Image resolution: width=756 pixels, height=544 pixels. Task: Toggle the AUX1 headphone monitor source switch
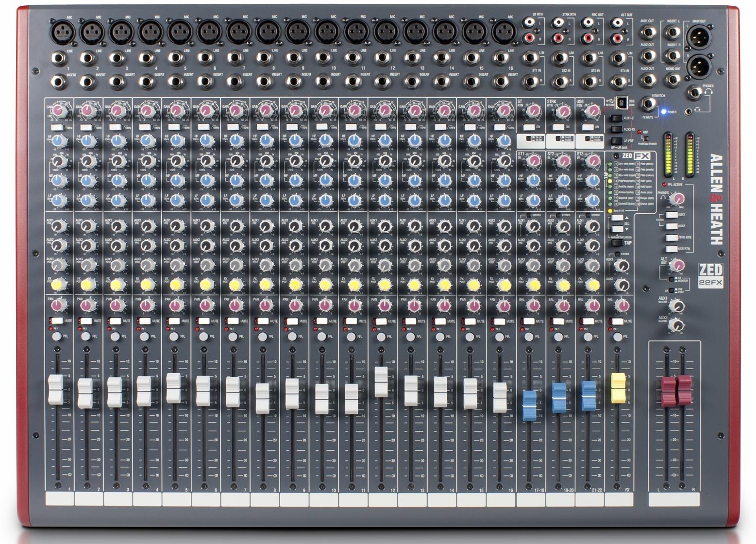671,215
